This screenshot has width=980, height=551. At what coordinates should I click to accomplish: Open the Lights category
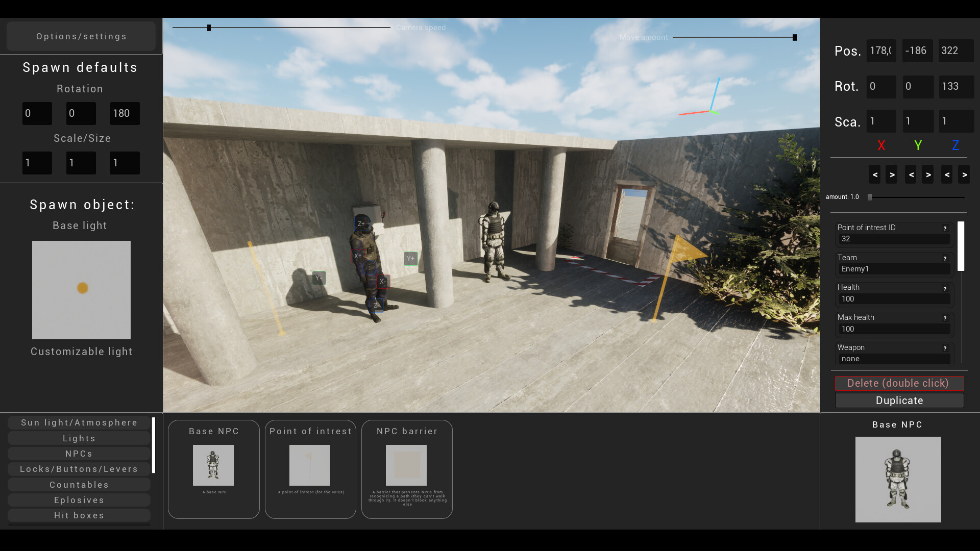pos(79,438)
